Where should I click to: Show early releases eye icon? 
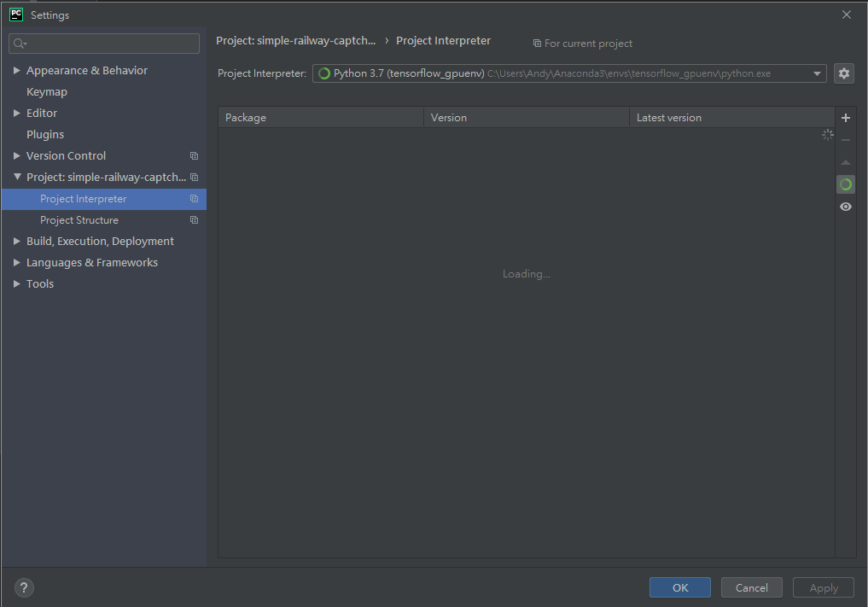[x=845, y=207]
